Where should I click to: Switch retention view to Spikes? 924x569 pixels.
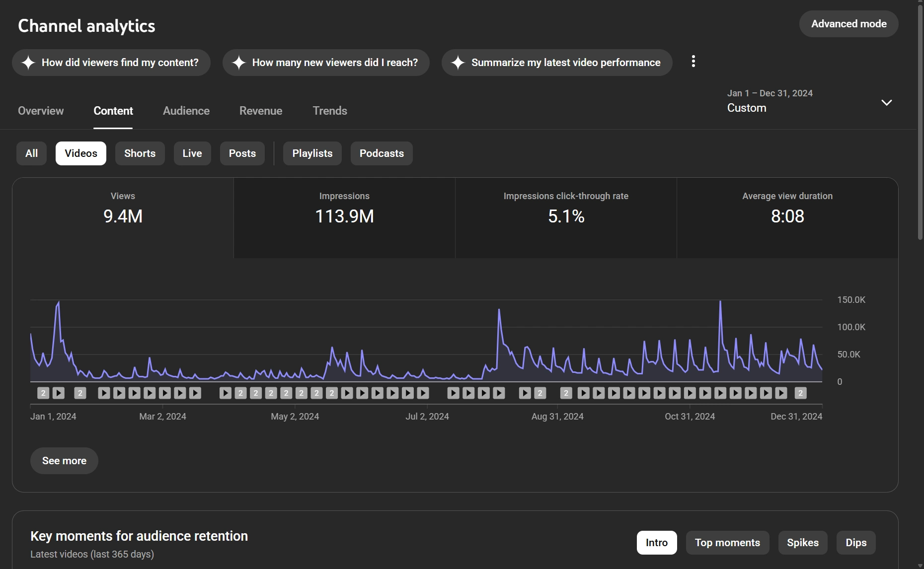point(802,543)
